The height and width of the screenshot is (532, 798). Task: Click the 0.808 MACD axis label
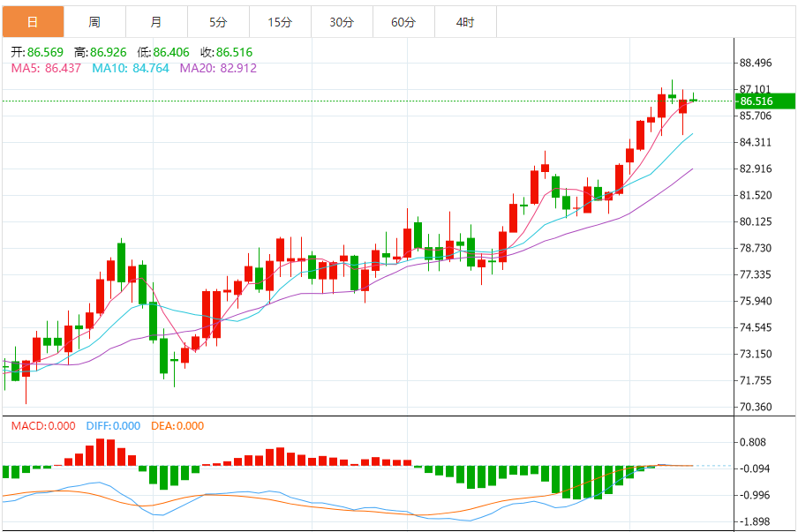(753, 443)
